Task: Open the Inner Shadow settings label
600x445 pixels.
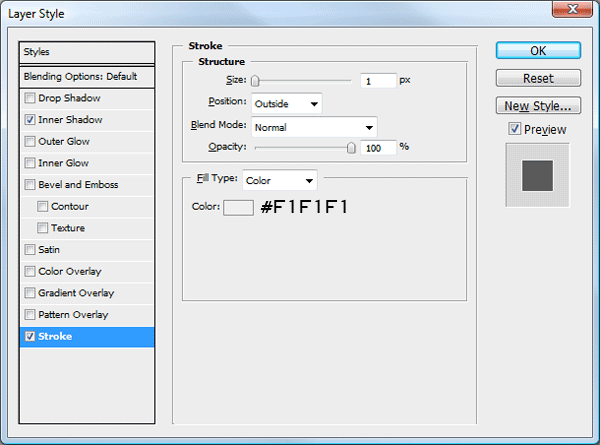Action: [x=70, y=120]
